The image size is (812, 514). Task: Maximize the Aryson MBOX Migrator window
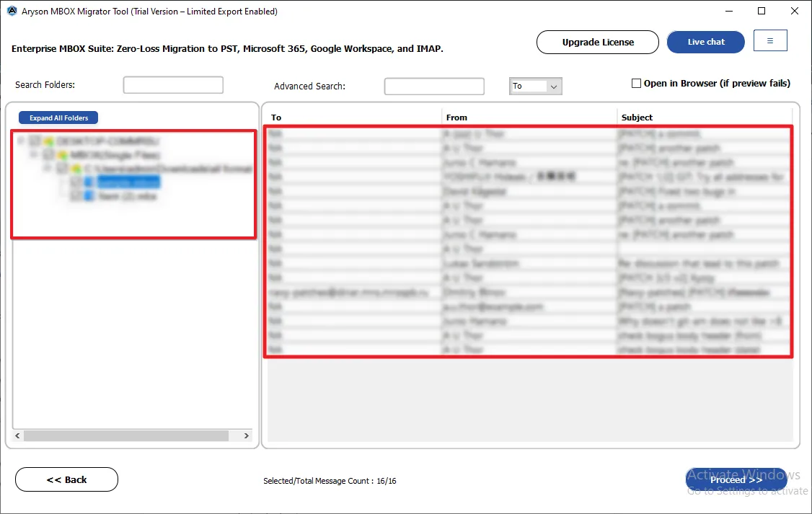[762, 11]
